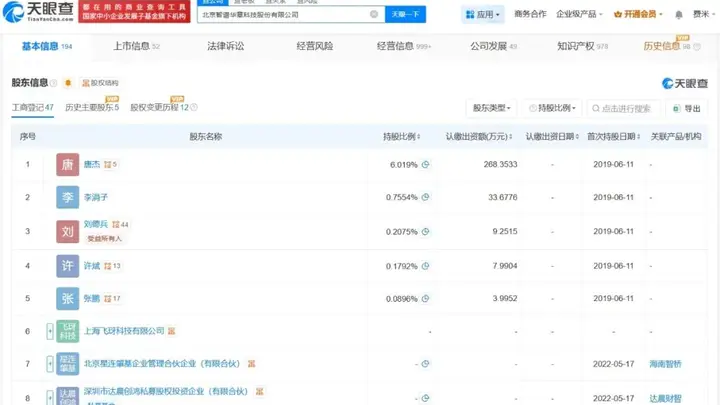View shareholding chart icon for 0.2075%
The height and width of the screenshot is (405, 720).
pyautogui.click(x=425, y=231)
